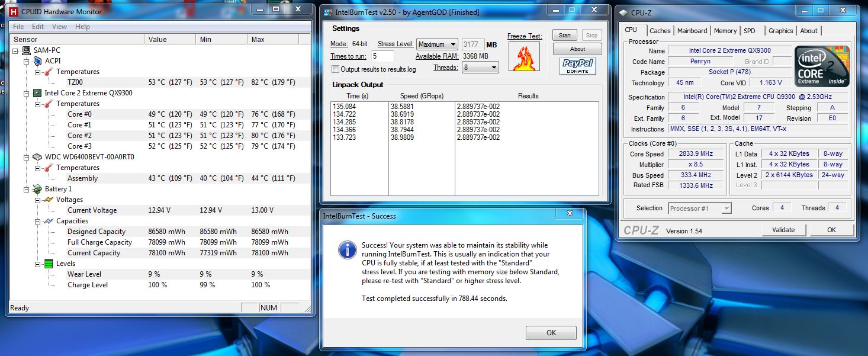Open the Stress Level dropdown
This screenshot has width=868, height=356.
point(438,44)
